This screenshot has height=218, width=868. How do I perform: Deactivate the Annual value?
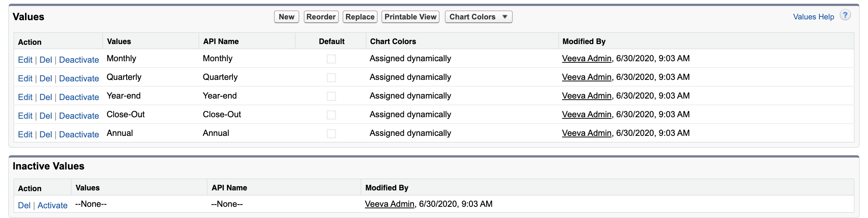(x=79, y=134)
